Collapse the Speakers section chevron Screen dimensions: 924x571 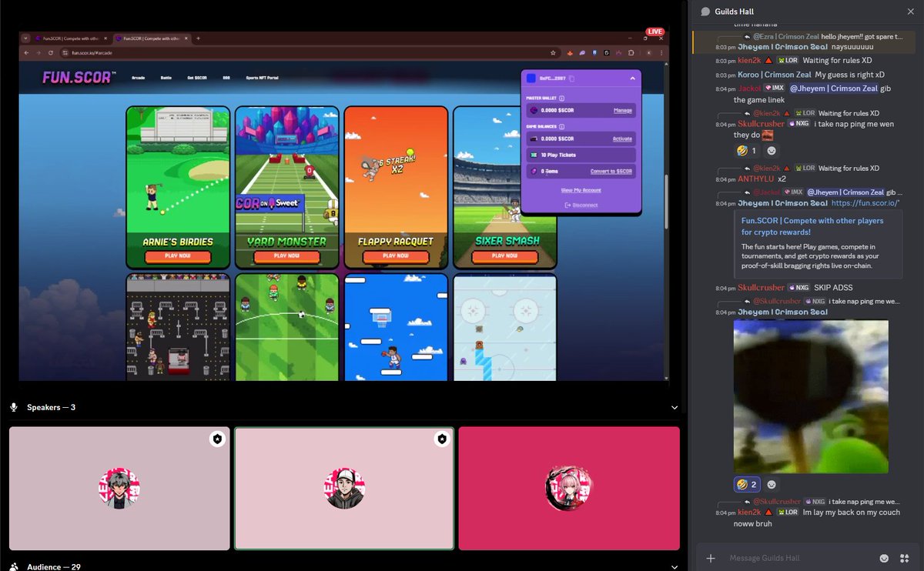pyautogui.click(x=675, y=407)
